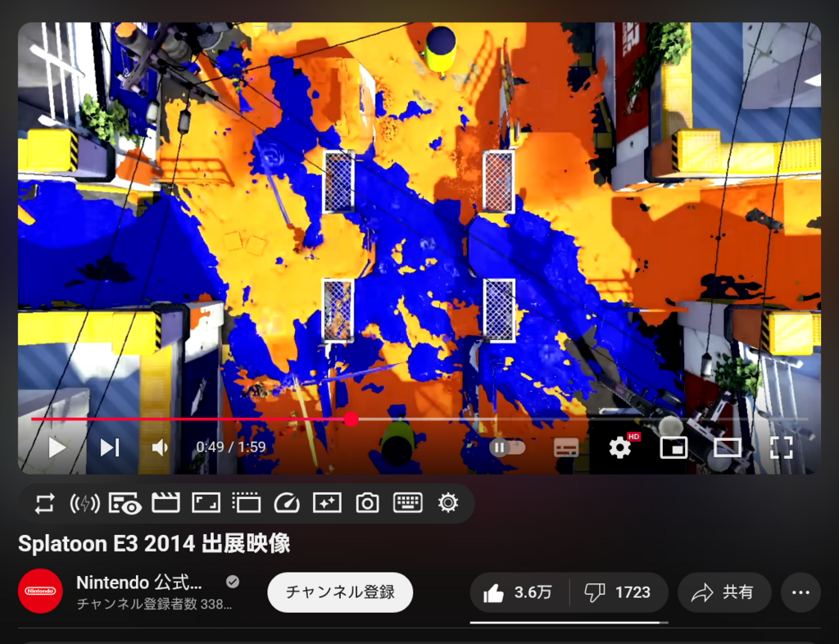Click the eye overlay visibility icon
This screenshot has width=839, height=644.
[125, 503]
